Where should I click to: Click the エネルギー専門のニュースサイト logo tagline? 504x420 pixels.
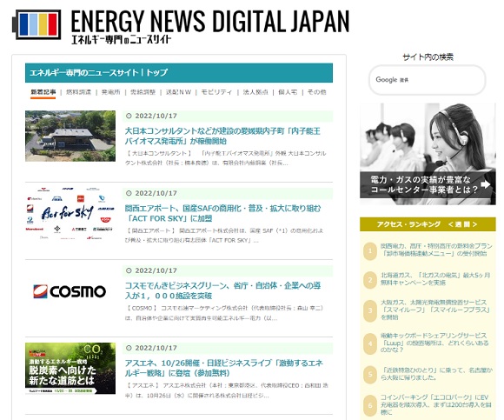point(122,39)
